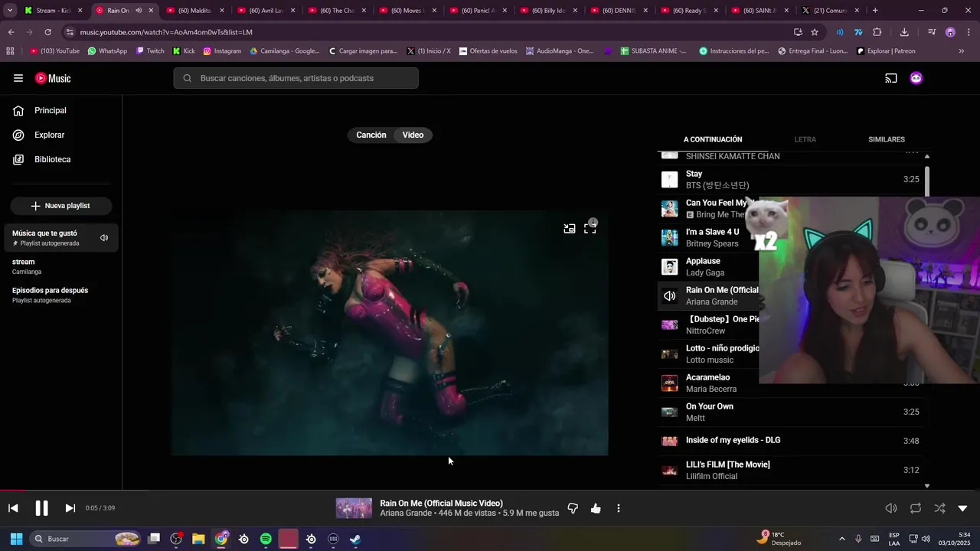The height and width of the screenshot is (551, 980).
Task: Toggle repeat mode
Action: tap(916, 508)
